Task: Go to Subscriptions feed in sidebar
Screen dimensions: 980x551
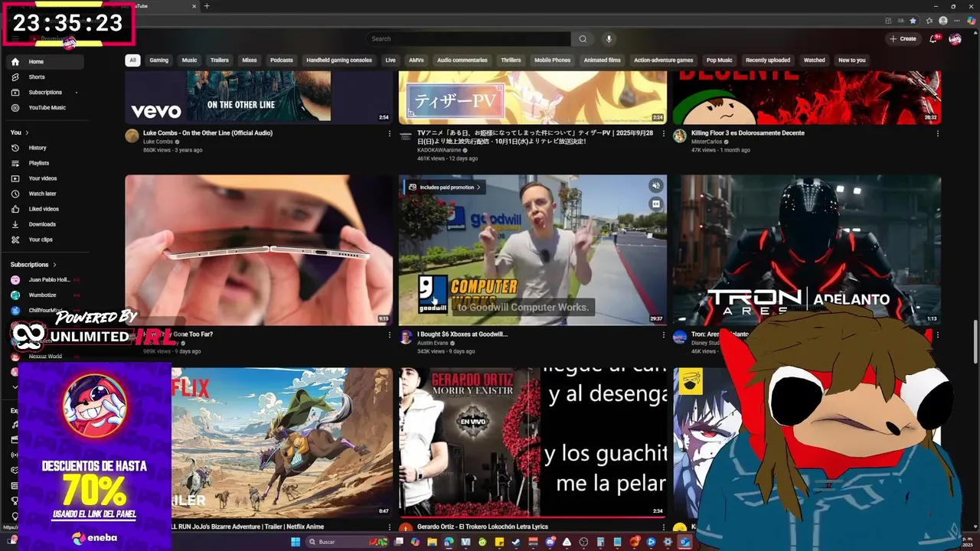Action: click(x=45, y=93)
